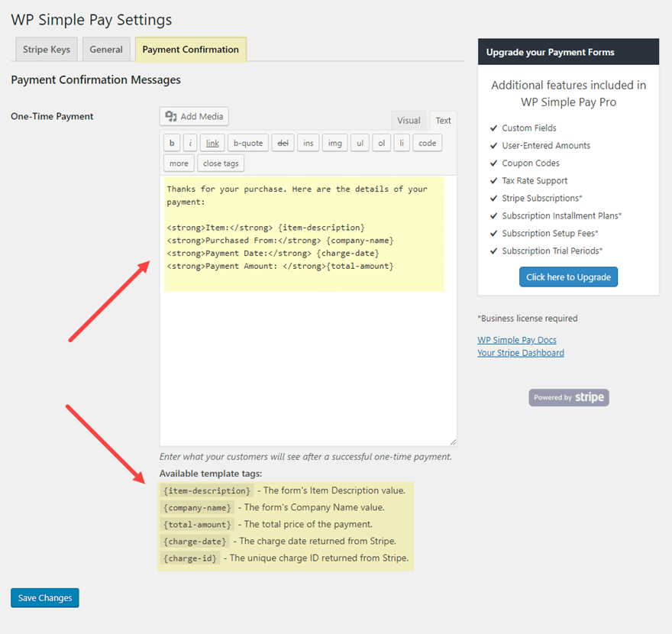Screen dimensions: 672x634
Task: Insert a hyperlink with link button
Action: (x=212, y=143)
